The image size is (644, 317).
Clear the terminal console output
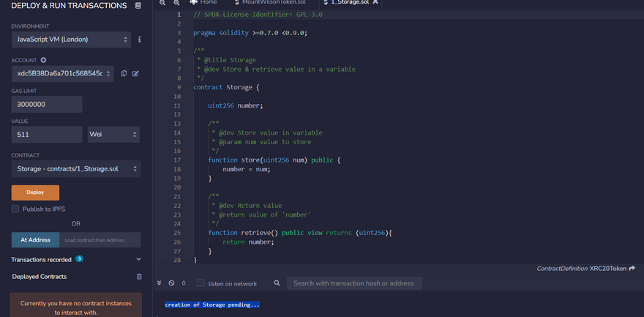pos(171,283)
